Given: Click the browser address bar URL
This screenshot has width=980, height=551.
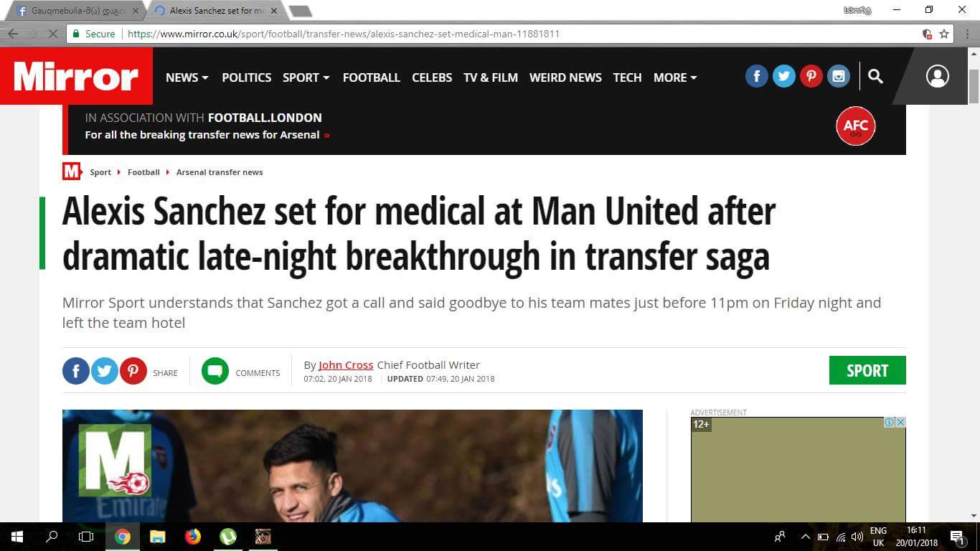Looking at the screenshot, I should click(x=344, y=34).
